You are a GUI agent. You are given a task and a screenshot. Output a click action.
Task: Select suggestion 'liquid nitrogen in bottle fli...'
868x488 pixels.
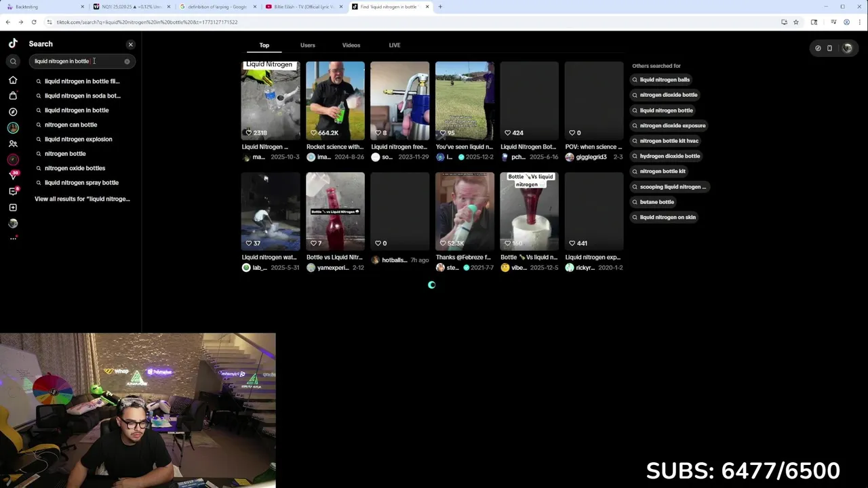pos(82,81)
